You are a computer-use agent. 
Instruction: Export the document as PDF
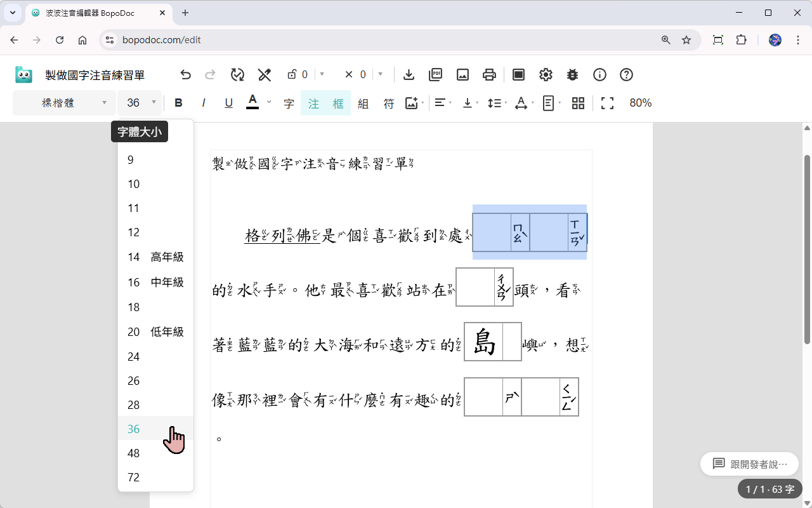435,74
